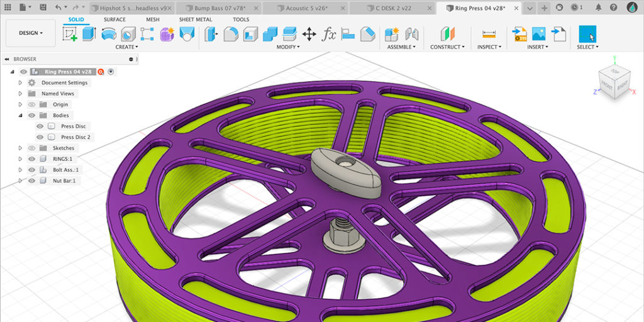
Task: Open the MODIFY dropdown menu
Action: pos(288,47)
